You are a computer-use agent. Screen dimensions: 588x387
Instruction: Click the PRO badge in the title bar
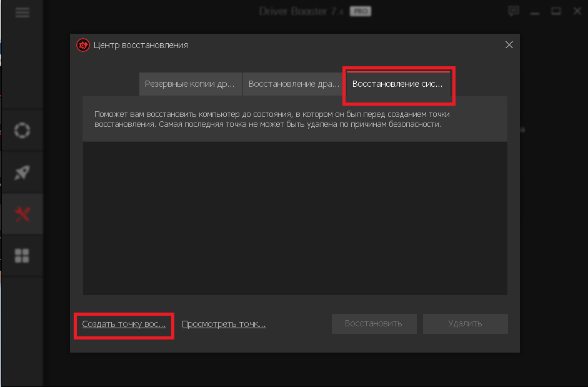[360, 11]
